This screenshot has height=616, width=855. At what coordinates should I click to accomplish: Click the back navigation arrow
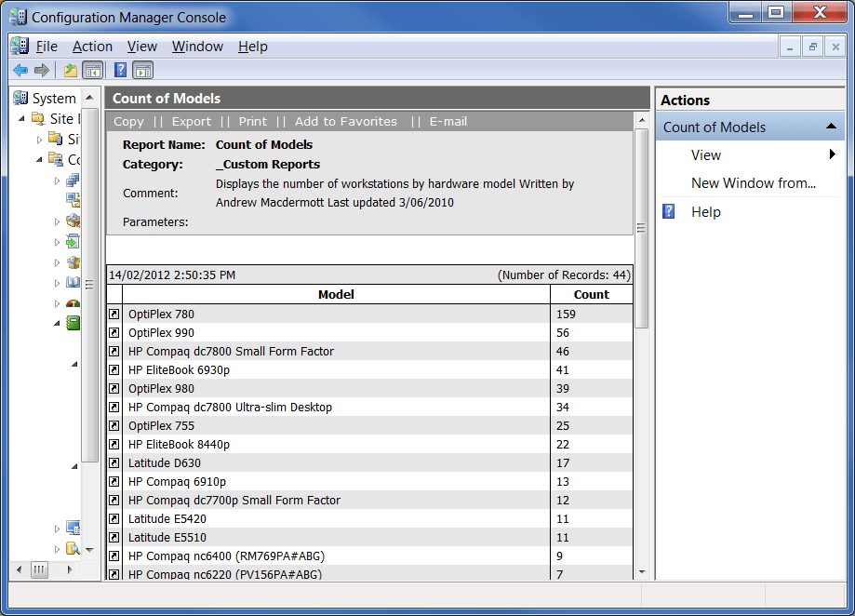point(20,70)
